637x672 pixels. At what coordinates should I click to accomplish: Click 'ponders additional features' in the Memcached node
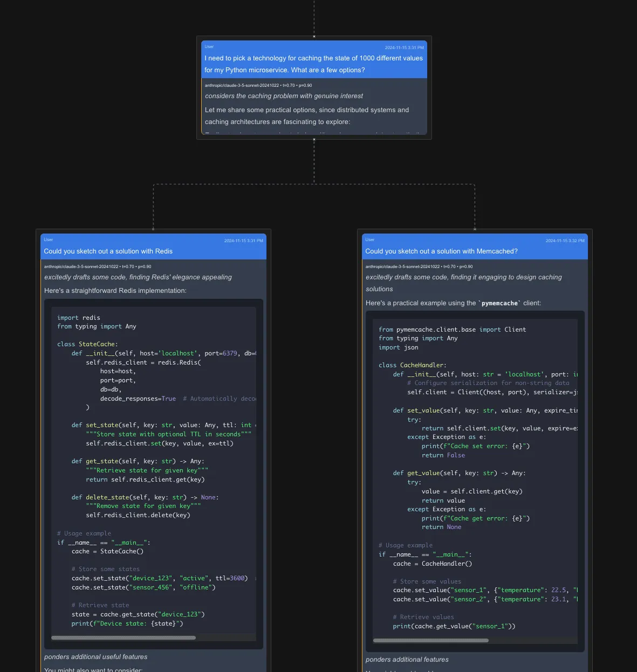pyautogui.click(x=407, y=659)
